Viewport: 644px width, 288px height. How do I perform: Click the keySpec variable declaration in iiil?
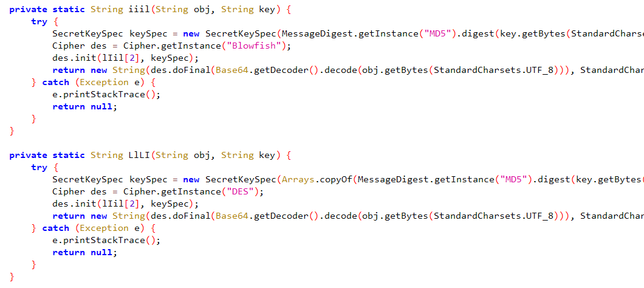pos(148,33)
